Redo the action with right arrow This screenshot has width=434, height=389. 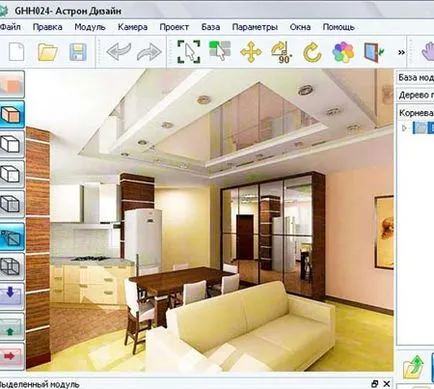coord(149,52)
